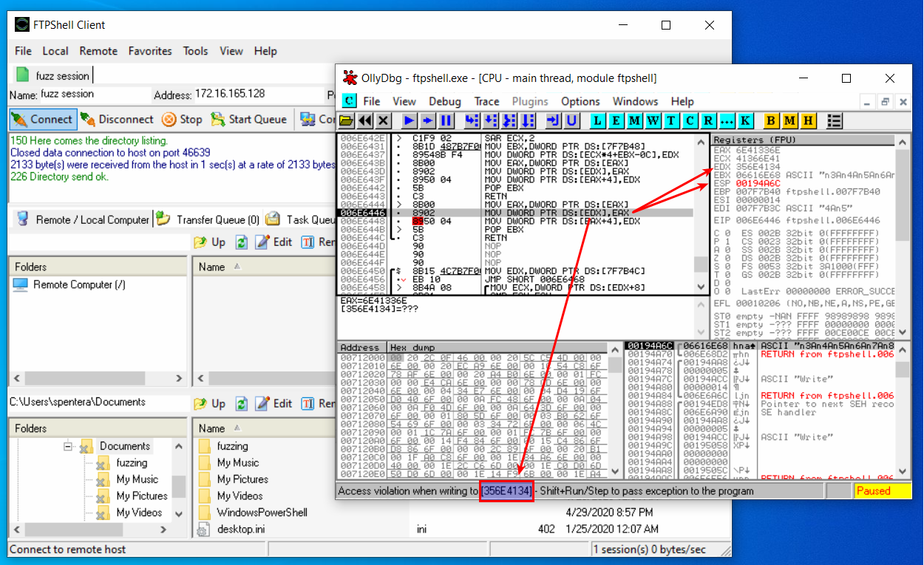Open FTPShell File menu
924x565 pixels.
pyautogui.click(x=24, y=51)
